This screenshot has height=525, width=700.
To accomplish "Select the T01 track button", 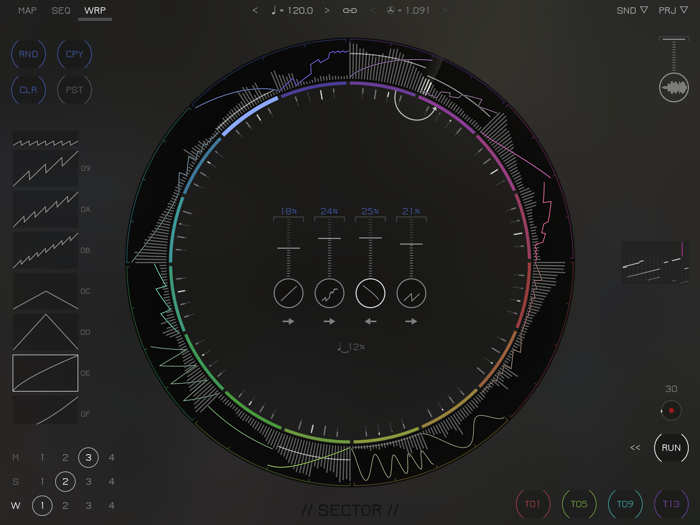I will 533,504.
